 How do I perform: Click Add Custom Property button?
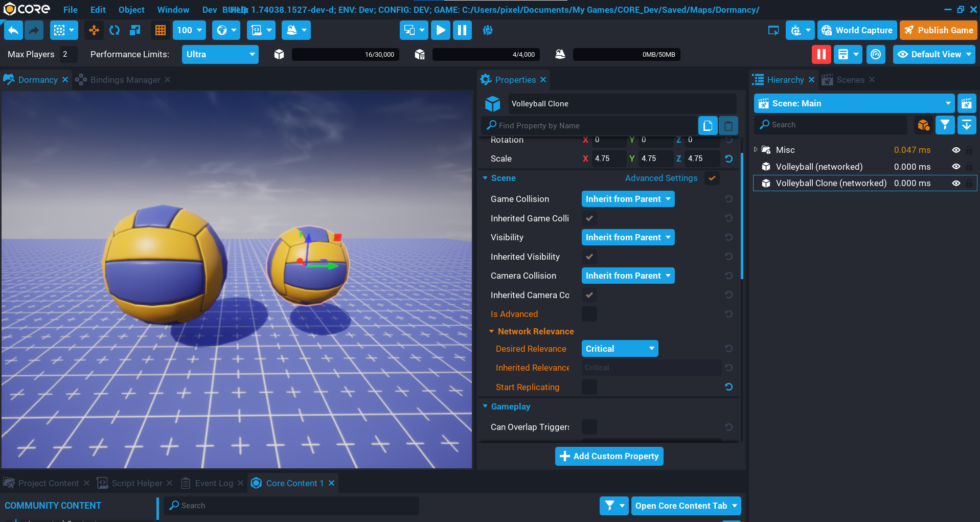(x=609, y=456)
